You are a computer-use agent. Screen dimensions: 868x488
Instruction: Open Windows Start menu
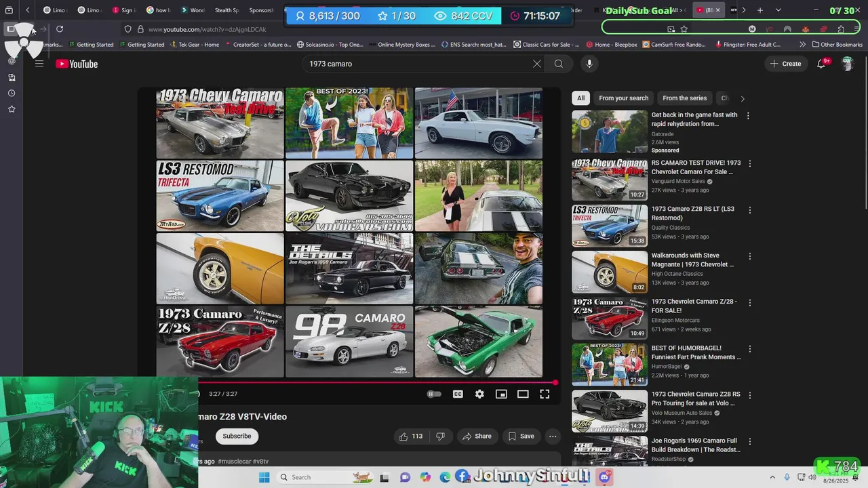click(x=264, y=477)
